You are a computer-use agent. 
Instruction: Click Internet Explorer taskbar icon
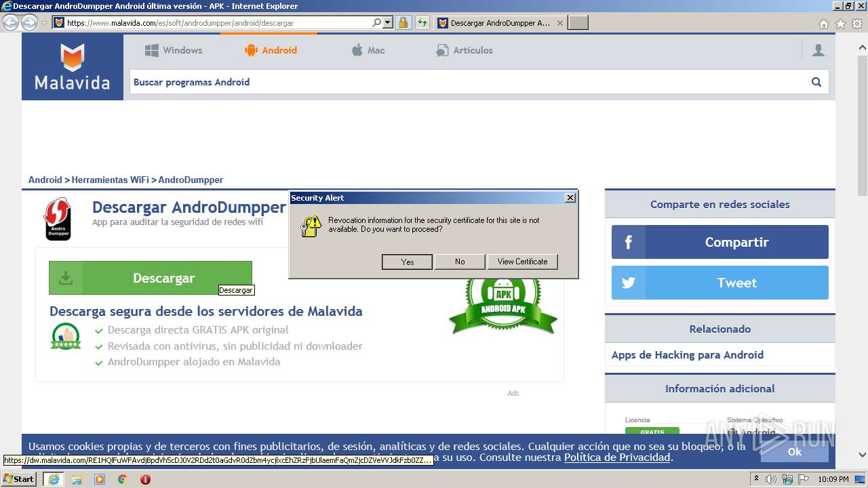pos(53,479)
